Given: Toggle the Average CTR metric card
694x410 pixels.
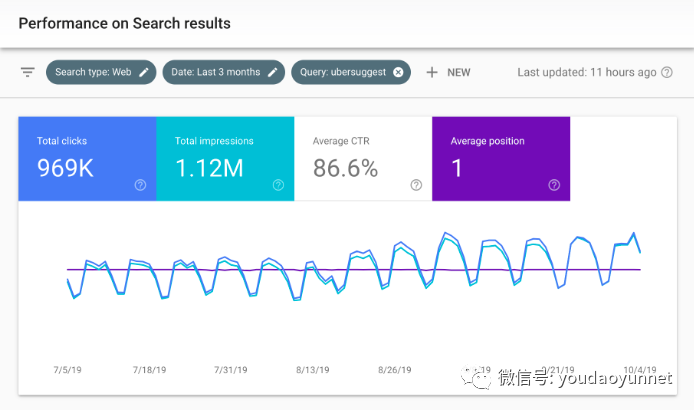Looking at the screenshot, I should click(x=363, y=159).
